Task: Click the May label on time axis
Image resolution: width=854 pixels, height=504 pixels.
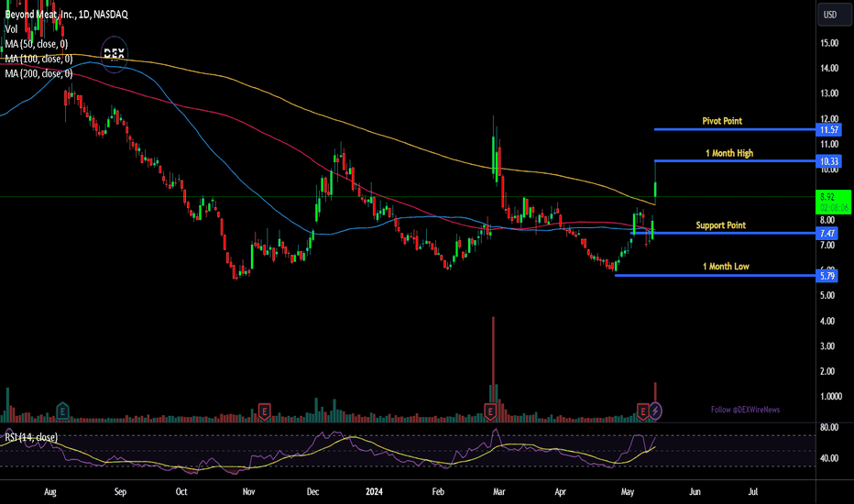Action: 628,491
